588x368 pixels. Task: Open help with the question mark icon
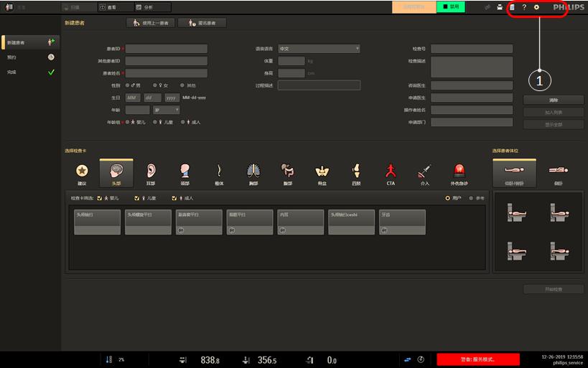coord(524,7)
